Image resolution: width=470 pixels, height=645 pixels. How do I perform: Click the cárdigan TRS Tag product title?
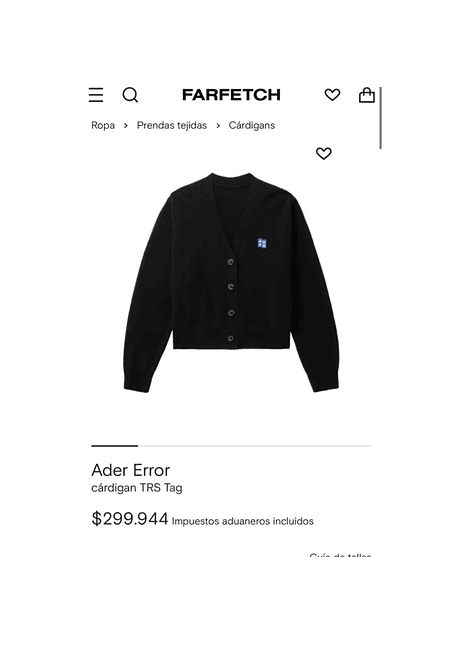(137, 488)
